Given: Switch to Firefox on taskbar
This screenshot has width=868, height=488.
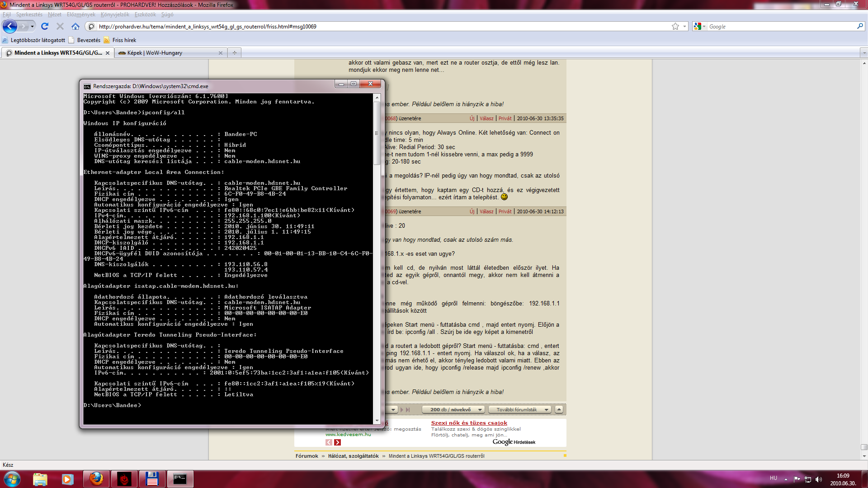Looking at the screenshot, I should [96, 479].
